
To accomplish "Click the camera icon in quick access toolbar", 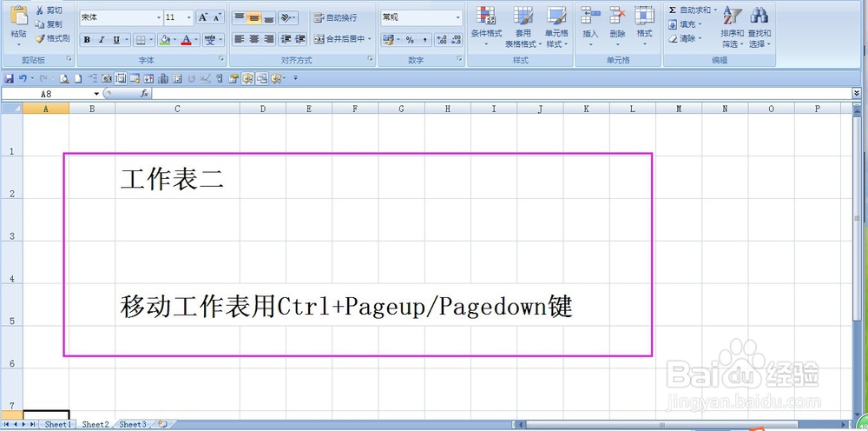I will point(106,79).
